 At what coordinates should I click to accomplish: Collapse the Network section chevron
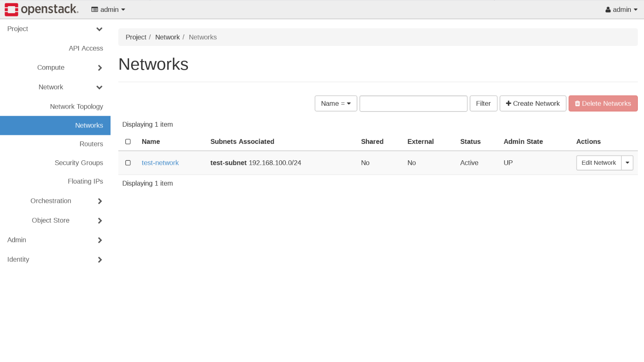(99, 87)
